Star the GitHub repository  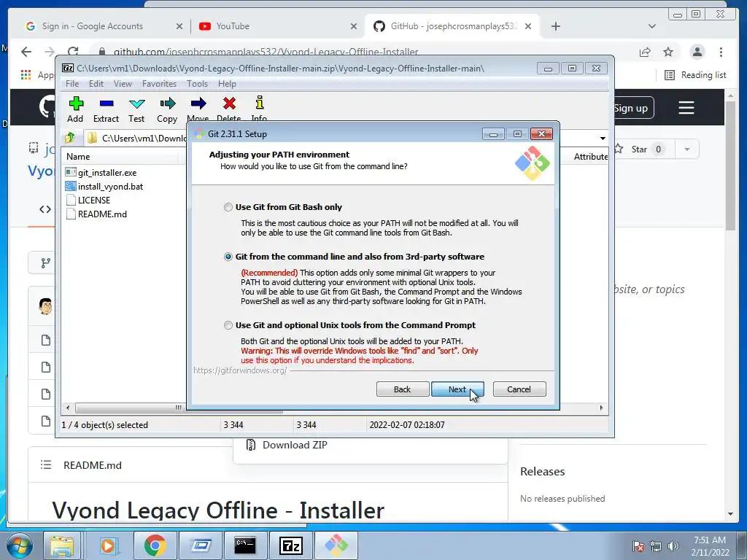tap(638, 149)
